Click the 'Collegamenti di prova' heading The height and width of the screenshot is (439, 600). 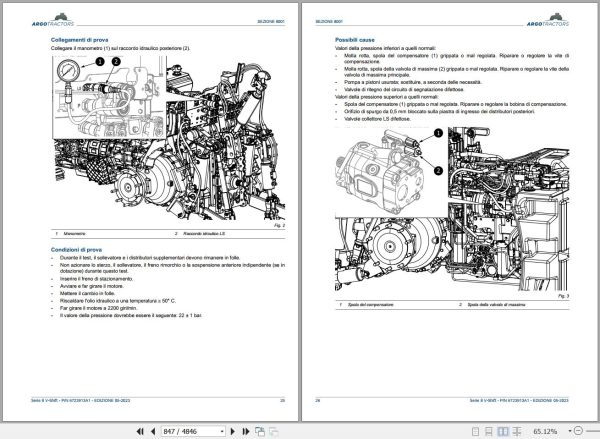point(80,40)
